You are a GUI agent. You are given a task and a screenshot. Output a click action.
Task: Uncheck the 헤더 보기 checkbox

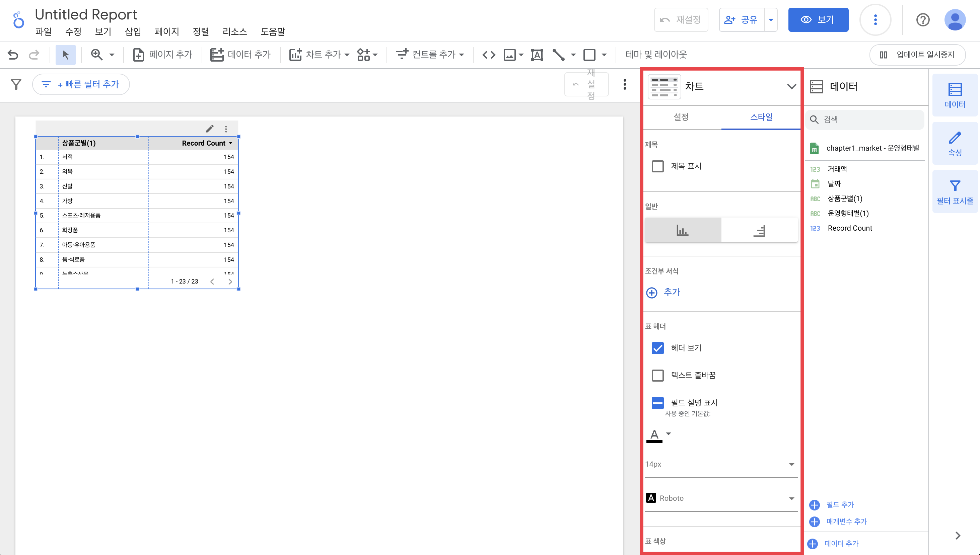pyautogui.click(x=657, y=348)
